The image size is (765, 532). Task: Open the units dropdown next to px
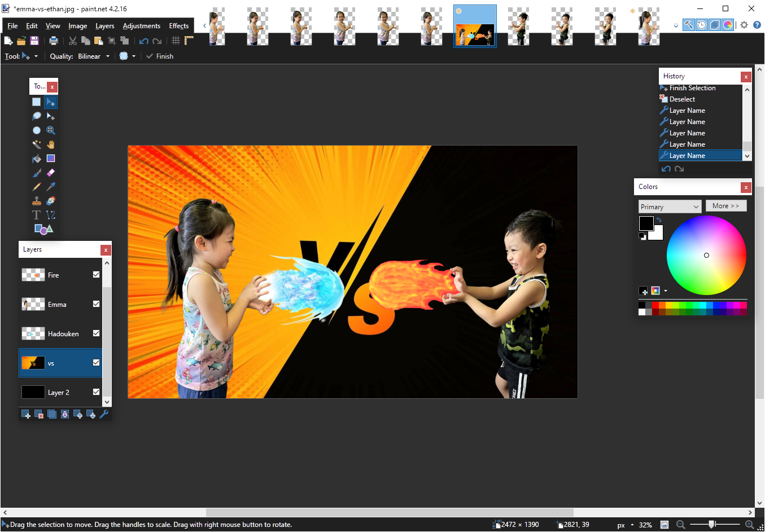[632, 525]
